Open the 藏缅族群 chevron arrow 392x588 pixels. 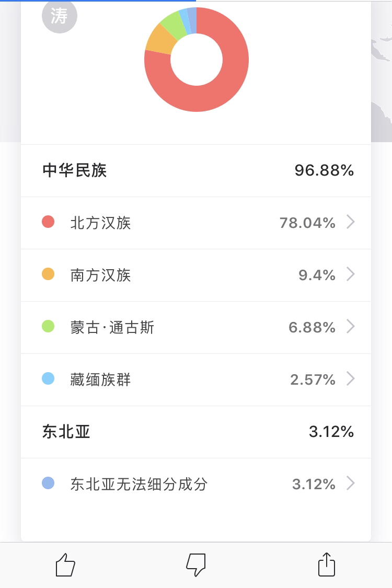350,379
